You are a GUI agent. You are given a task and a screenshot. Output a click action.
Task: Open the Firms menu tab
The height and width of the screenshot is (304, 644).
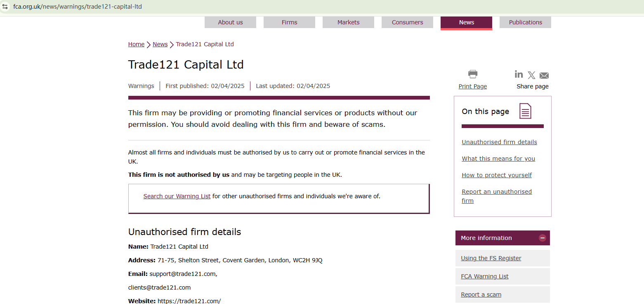[289, 22]
